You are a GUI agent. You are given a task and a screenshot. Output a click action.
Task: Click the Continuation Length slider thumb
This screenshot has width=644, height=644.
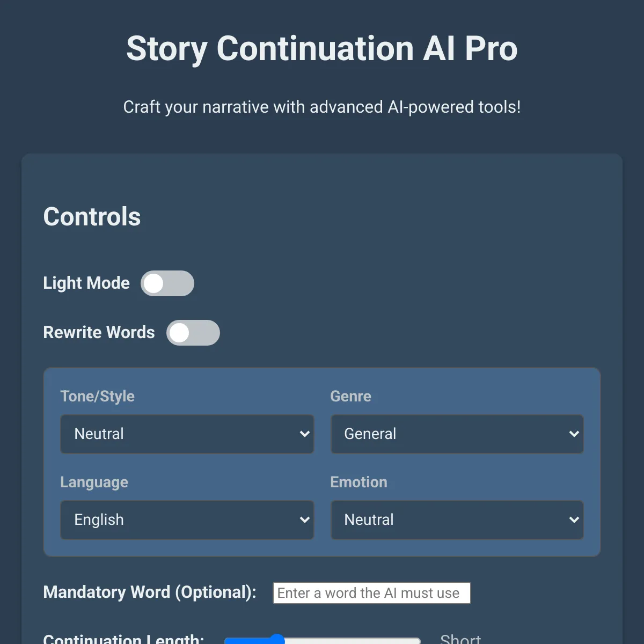pyautogui.click(x=276, y=639)
